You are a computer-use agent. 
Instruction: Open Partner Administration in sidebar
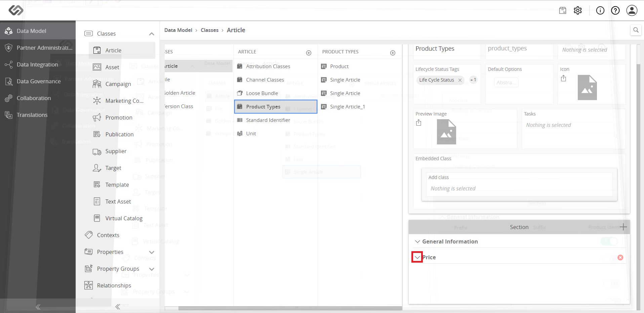(38, 48)
